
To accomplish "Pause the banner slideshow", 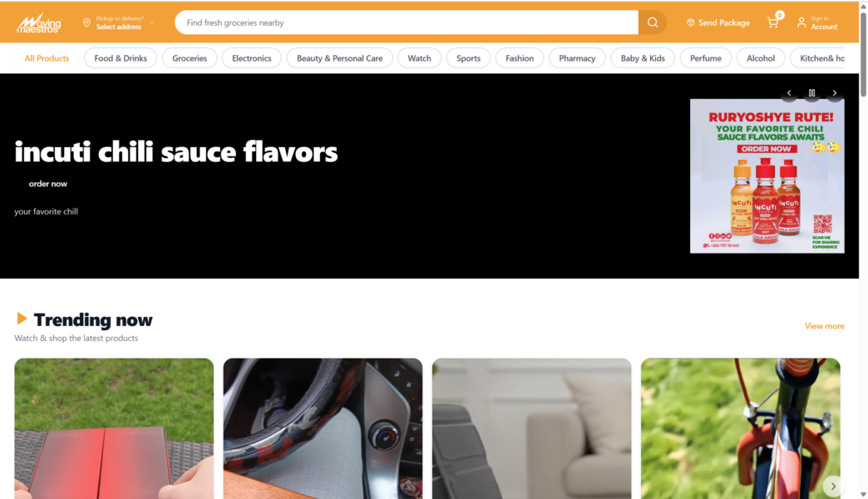I will tap(811, 93).
